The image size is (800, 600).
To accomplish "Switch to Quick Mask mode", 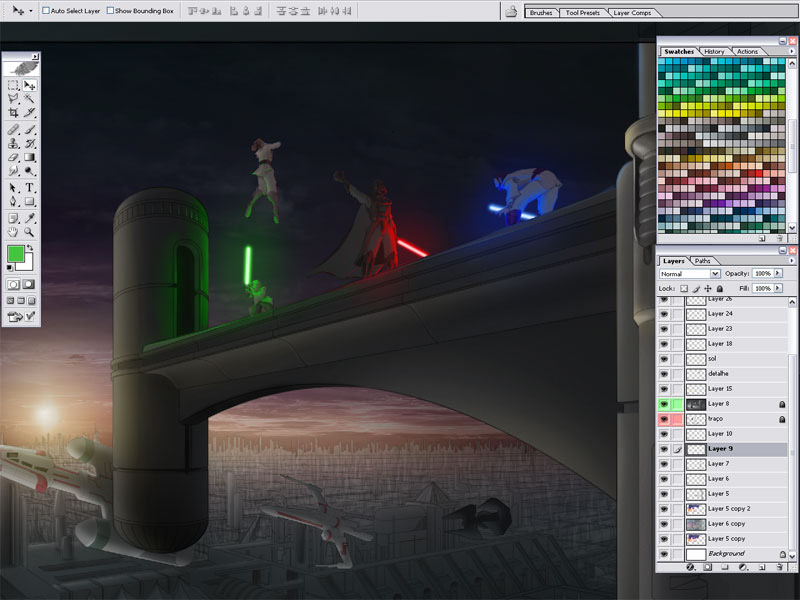I will point(29,284).
